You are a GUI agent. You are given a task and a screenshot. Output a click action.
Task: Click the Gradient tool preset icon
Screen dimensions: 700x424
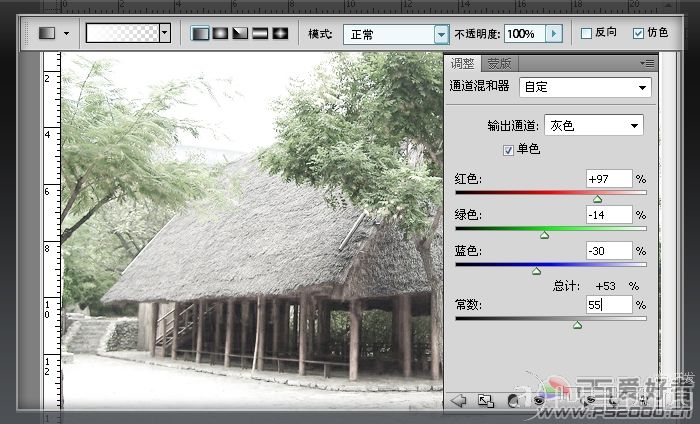pos(47,33)
